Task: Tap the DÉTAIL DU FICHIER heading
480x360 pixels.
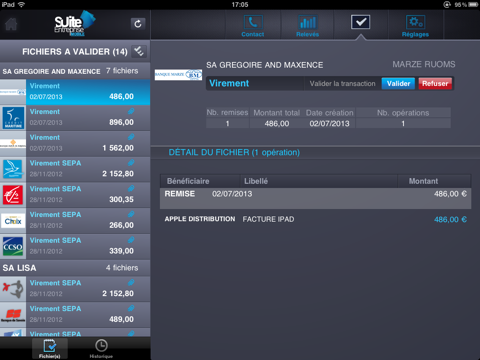Action: point(234,152)
